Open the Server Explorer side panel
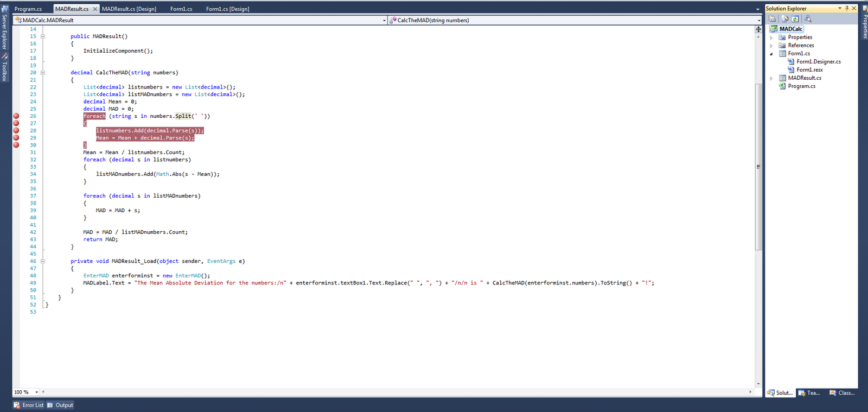The height and width of the screenshot is (412, 868). click(x=4, y=28)
